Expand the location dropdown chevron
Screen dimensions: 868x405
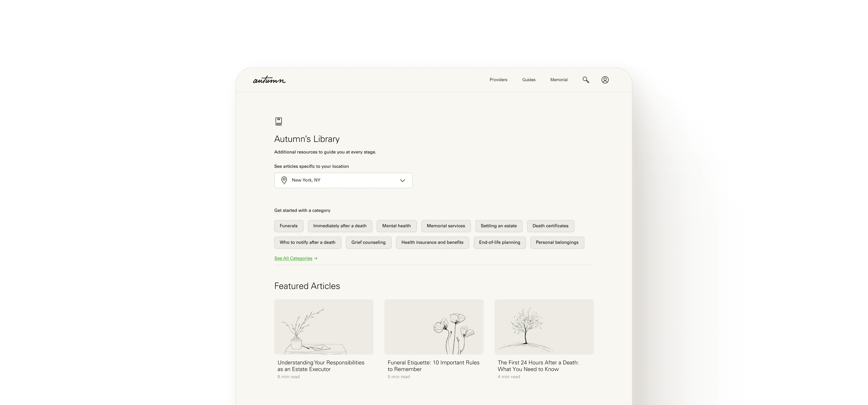(x=402, y=181)
